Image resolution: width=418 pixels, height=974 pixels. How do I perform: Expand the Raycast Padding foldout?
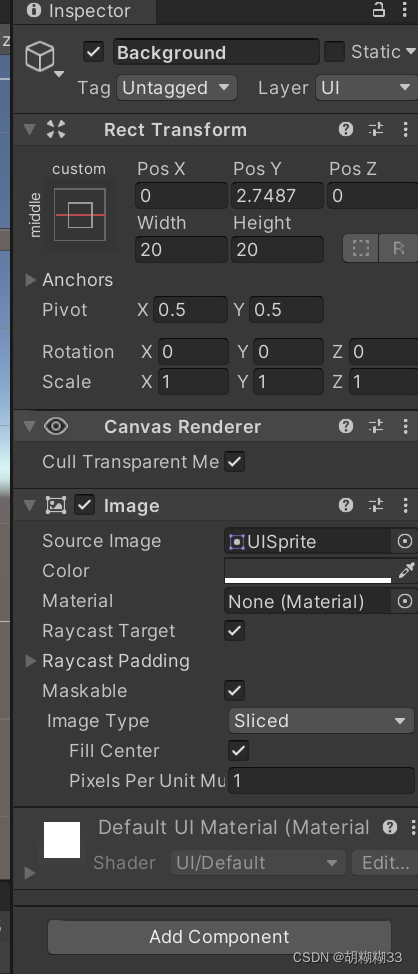[30, 661]
